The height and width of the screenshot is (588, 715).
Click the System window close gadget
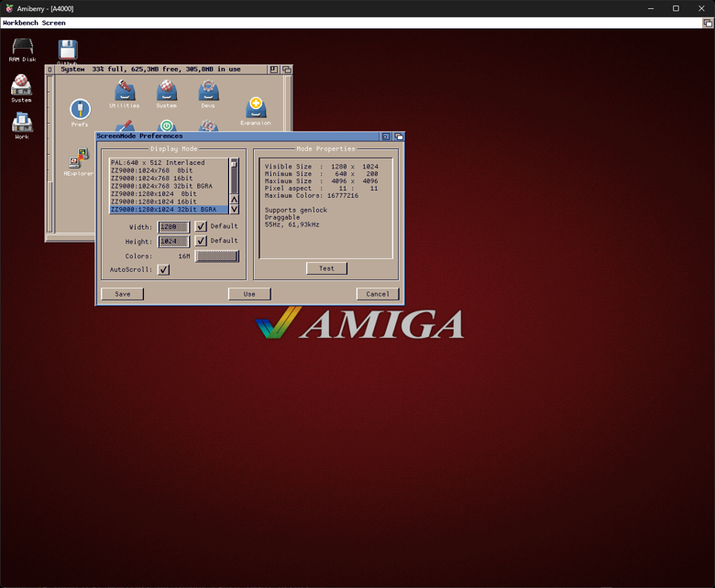(50, 70)
